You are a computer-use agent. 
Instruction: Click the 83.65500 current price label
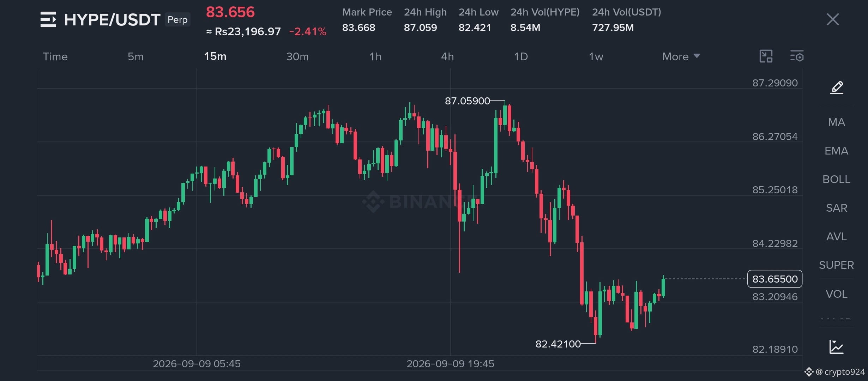tap(775, 279)
